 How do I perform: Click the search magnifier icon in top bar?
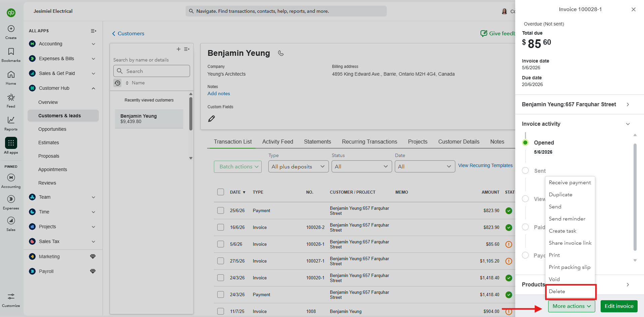tap(191, 11)
